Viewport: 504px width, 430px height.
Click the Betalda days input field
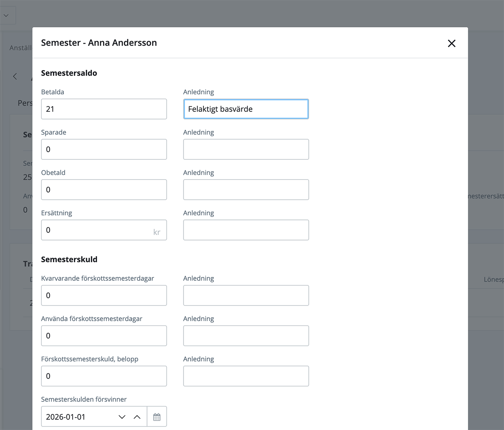[x=104, y=109]
